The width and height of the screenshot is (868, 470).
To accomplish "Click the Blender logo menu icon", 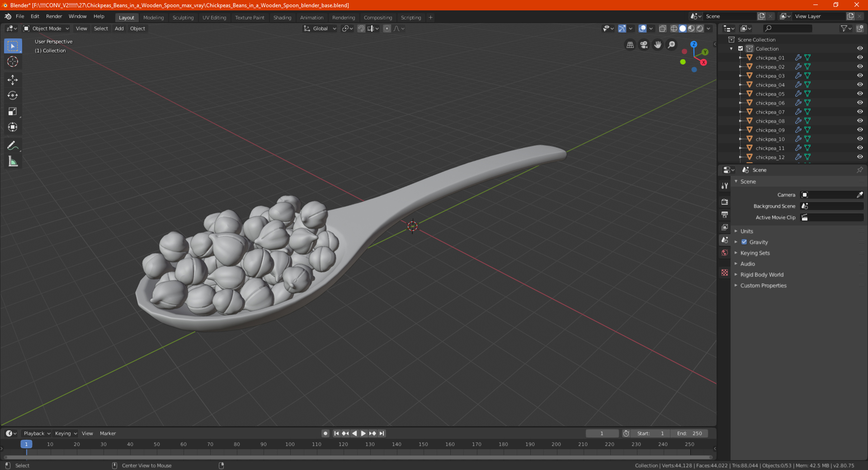I will (x=8, y=16).
